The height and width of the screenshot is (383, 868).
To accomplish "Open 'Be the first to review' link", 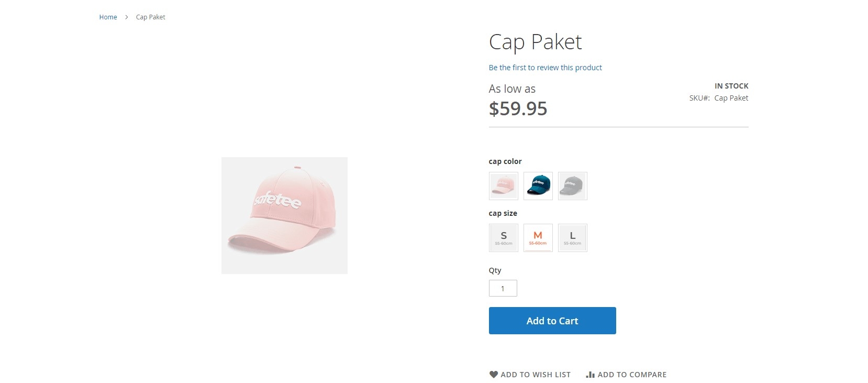I will [545, 68].
